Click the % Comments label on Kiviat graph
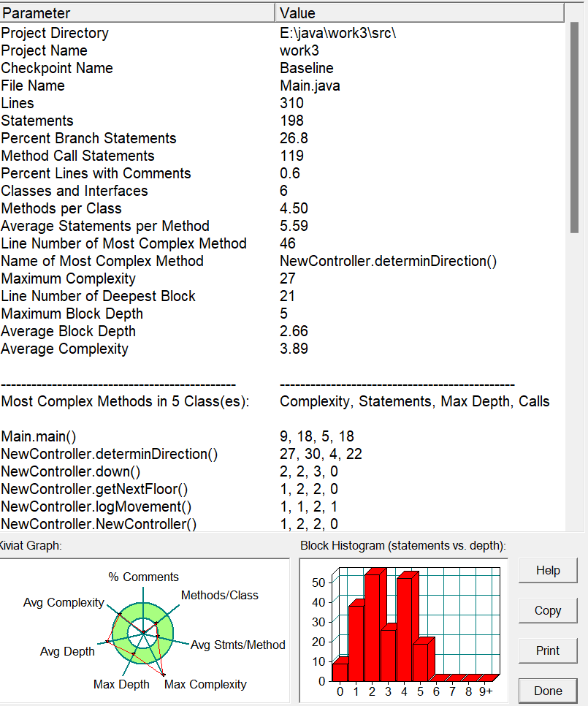Screen dimensions: 588x706 [x=143, y=577]
